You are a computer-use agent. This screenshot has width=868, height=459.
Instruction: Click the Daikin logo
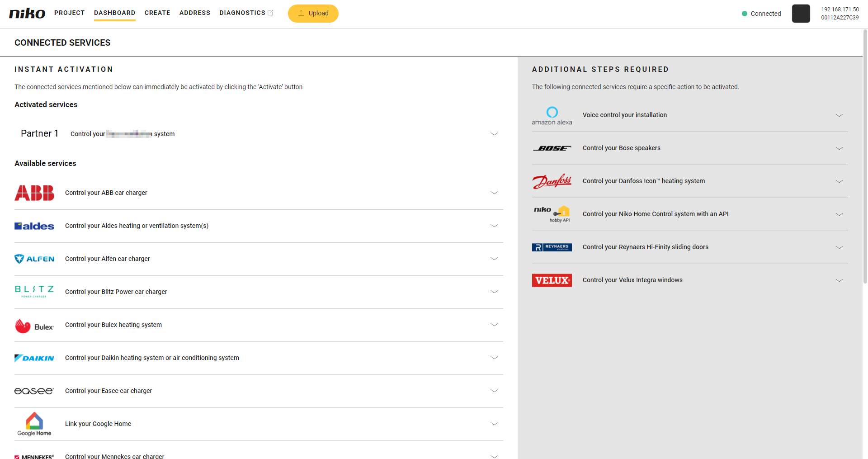click(34, 358)
